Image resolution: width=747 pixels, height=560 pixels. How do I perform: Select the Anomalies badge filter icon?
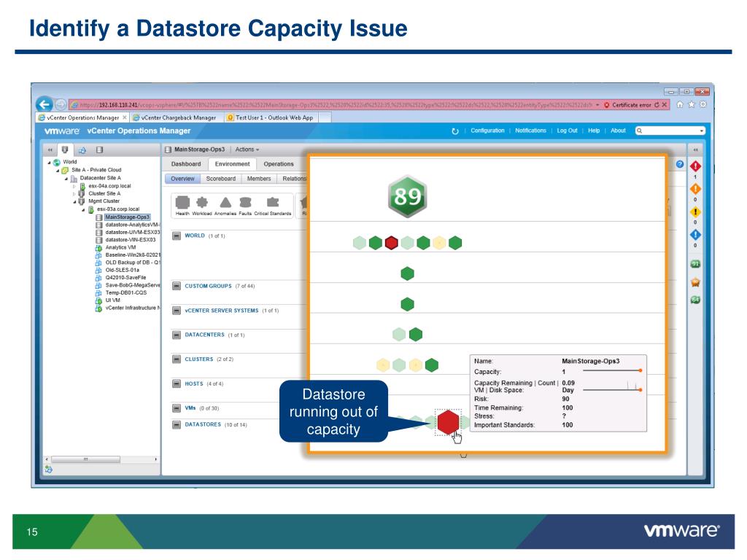click(225, 203)
